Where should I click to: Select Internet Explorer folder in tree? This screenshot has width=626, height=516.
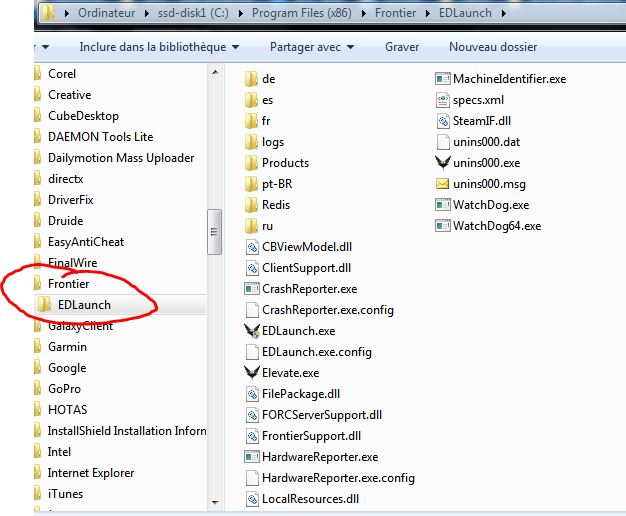pos(91,473)
